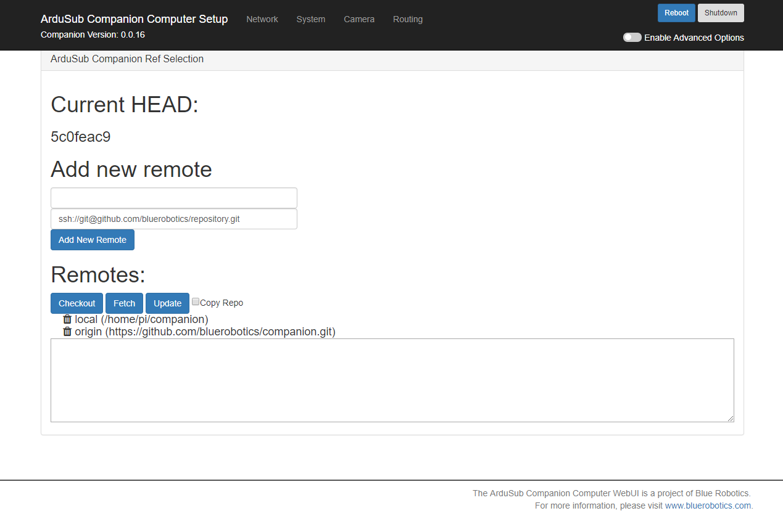Select the origin remote entry
This screenshot has width=783, height=532.
[205, 332]
